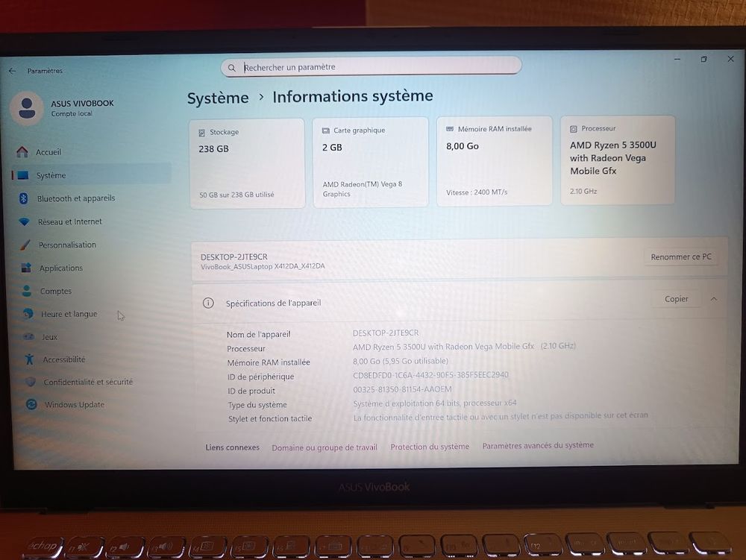This screenshot has width=746, height=560.
Task: Click the Jeux gamepad icon
Action: click(29, 336)
